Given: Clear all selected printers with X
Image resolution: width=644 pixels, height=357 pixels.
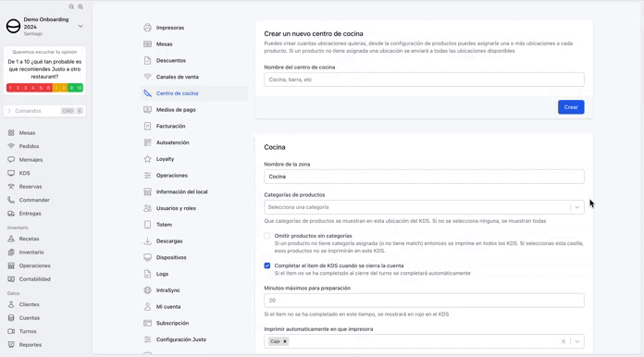Looking at the screenshot, I should pos(563,341).
